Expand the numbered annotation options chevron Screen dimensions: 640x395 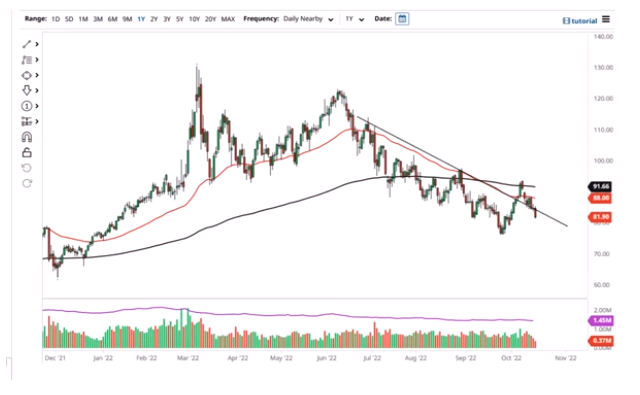37,106
